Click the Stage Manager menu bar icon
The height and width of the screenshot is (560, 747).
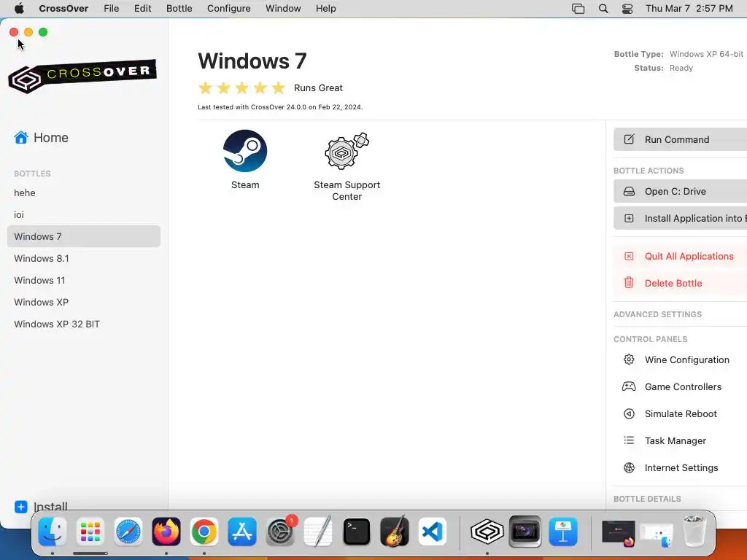tap(578, 9)
